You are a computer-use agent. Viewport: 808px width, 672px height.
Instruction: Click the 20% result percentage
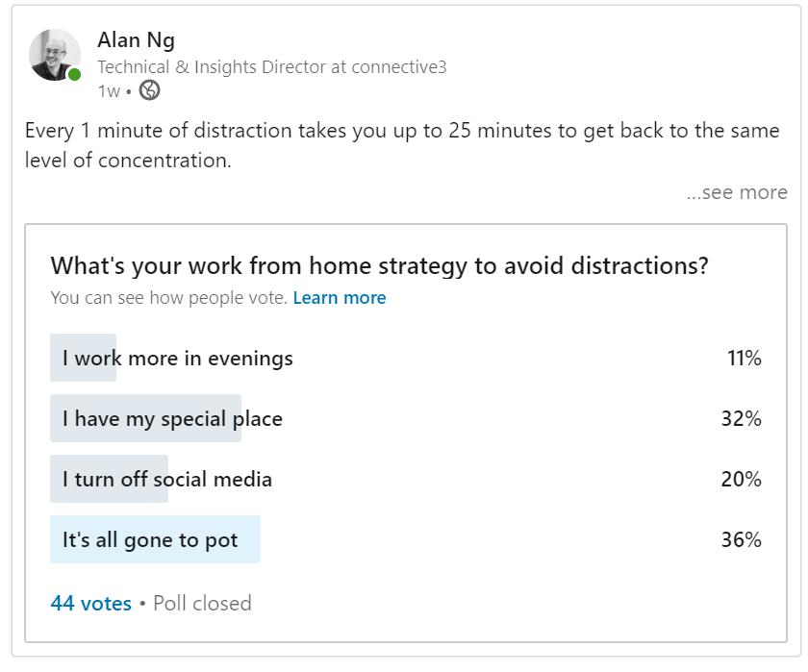(741, 479)
